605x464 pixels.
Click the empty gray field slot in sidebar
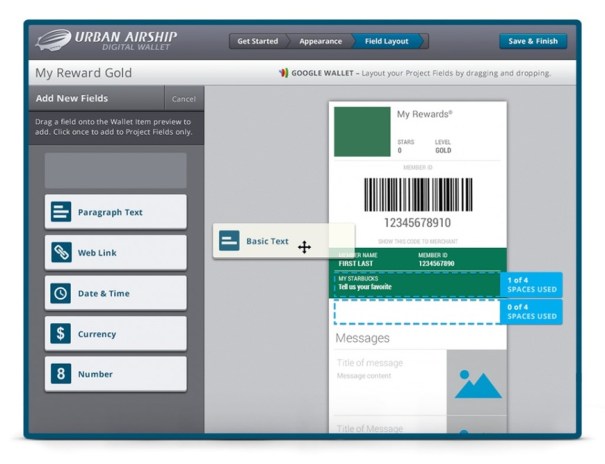pyautogui.click(x=114, y=171)
